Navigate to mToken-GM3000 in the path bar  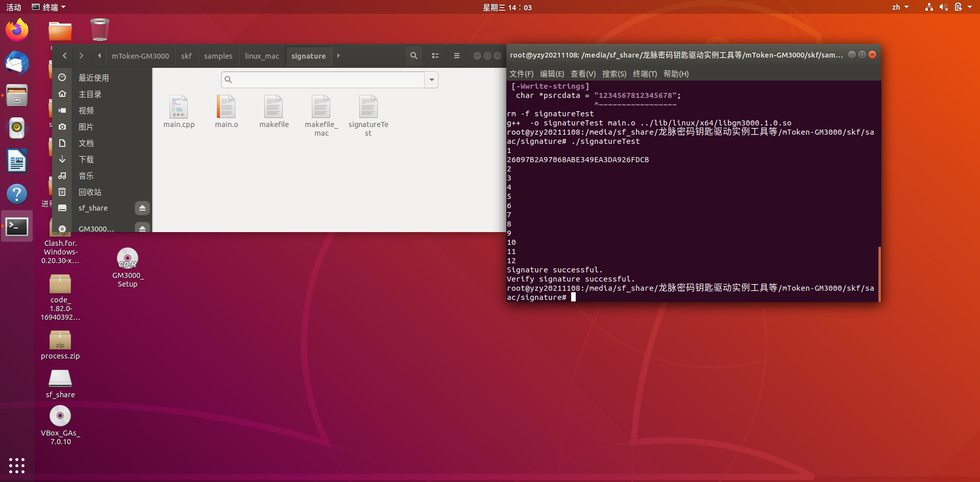(140, 56)
